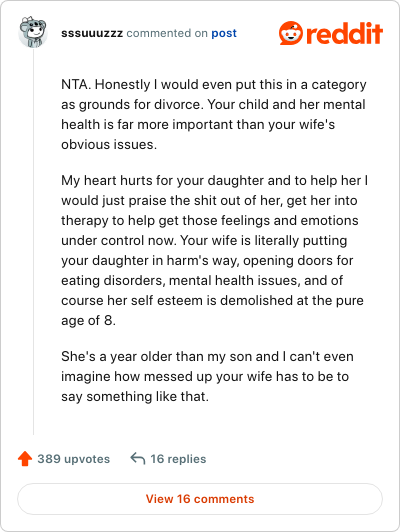This screenshot has width=400, height=532.
Task: Click the line reading "age of 8."
Action: (x=88, y=321)
